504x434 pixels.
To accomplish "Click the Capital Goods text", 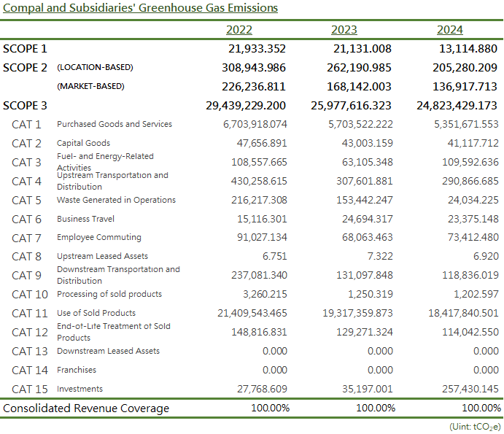I will click(x=84, y=143).
